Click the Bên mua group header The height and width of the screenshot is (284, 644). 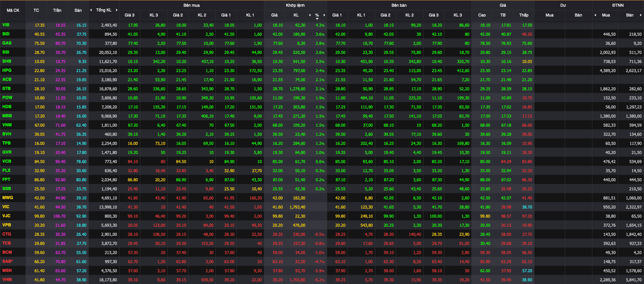192,5
